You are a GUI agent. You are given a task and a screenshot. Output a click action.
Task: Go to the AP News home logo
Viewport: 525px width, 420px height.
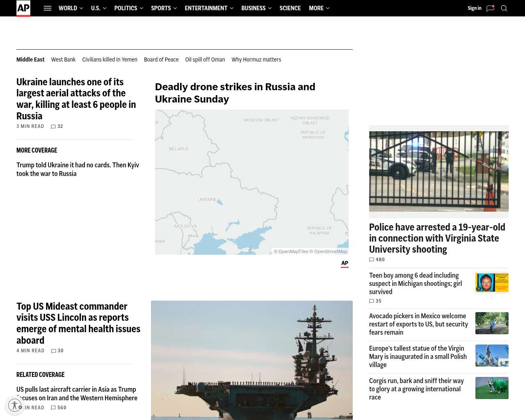tap(23, 8)
